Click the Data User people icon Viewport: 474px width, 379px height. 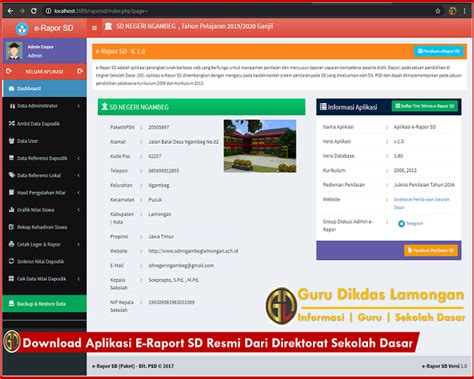[11, 140]
